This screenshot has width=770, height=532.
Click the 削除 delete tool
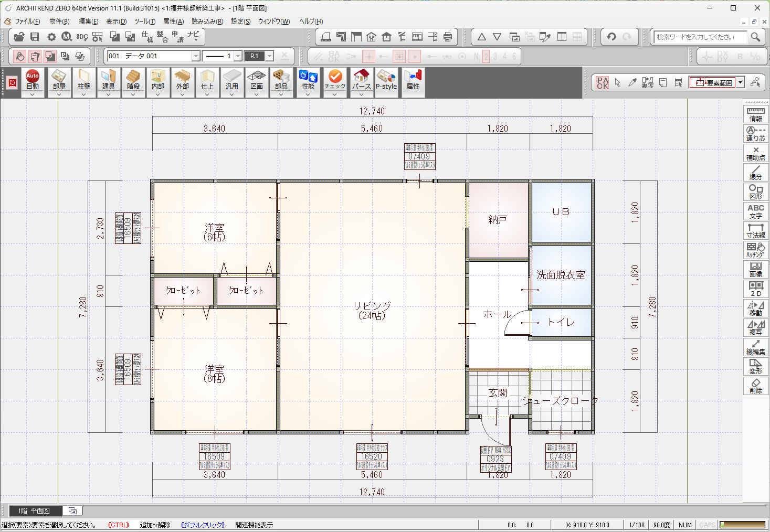[x=755, y=386]
